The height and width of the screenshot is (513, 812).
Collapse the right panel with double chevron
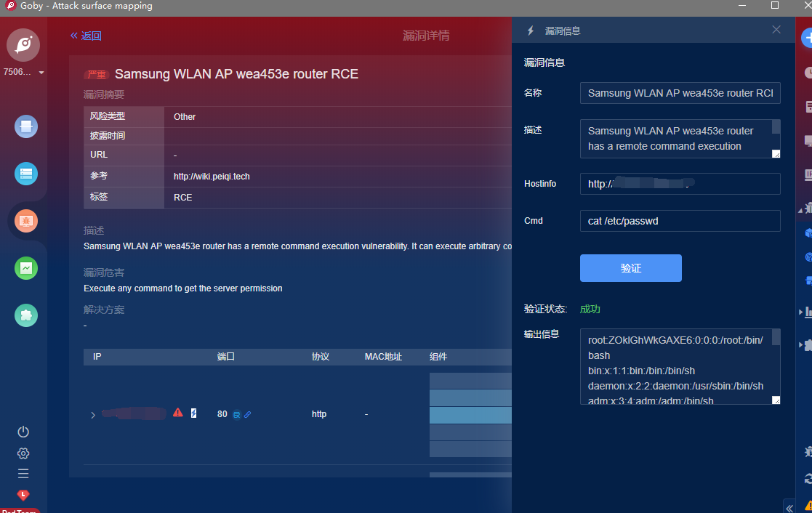pyautogui.click(x=789, y=506)
